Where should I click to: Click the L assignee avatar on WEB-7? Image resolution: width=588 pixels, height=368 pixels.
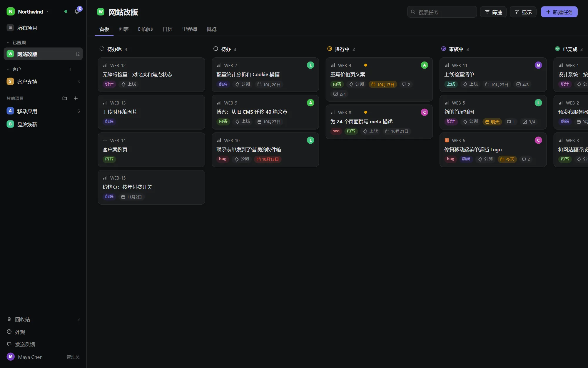click(310, 65)
